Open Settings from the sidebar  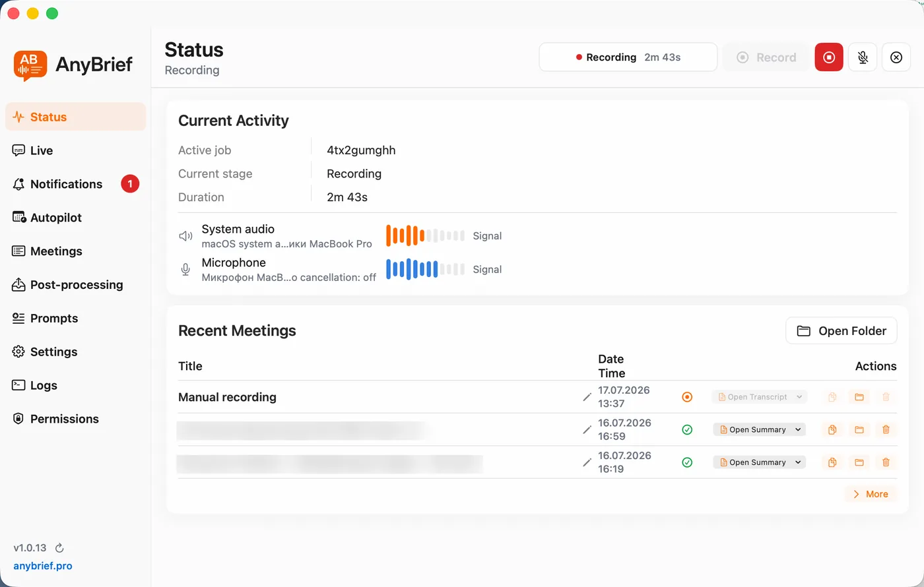75,352
